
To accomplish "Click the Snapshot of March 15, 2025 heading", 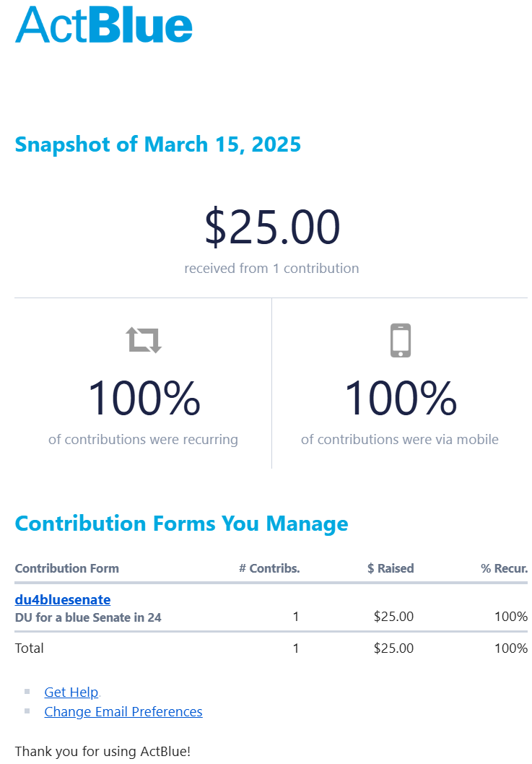I will click(157, 144).
